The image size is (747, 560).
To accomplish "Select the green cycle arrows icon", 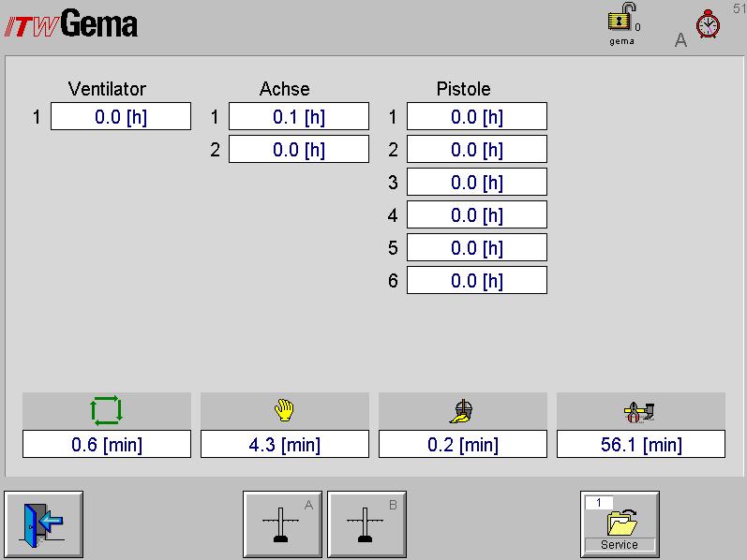I will point(106,410).
